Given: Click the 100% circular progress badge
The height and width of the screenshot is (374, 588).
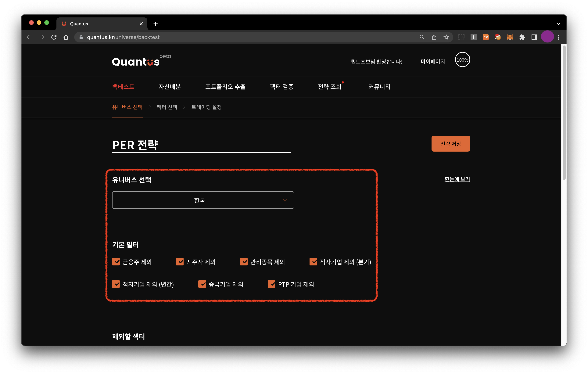Looking at the screenshot, I should (x=462, y=60).
